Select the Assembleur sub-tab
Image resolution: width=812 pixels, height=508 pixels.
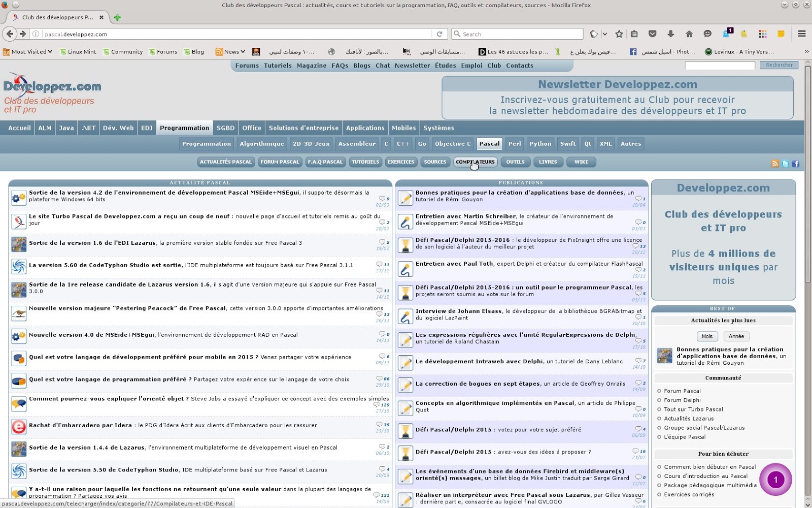click(357, 144)
